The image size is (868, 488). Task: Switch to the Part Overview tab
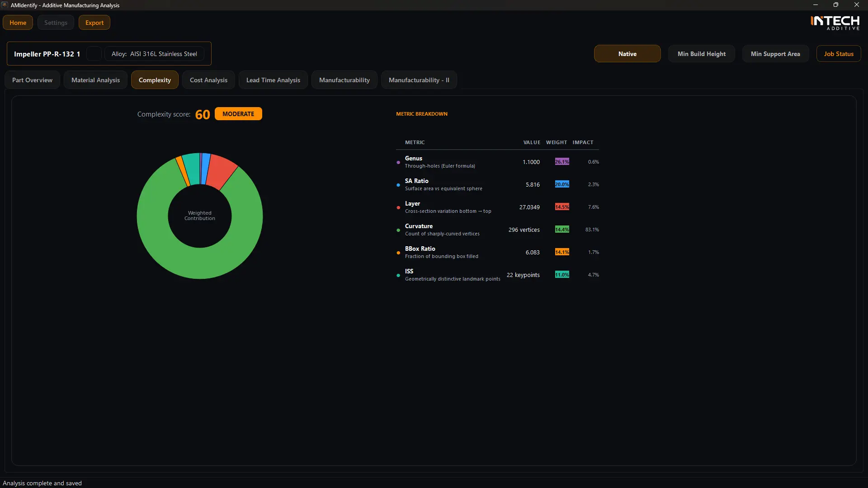32,80
